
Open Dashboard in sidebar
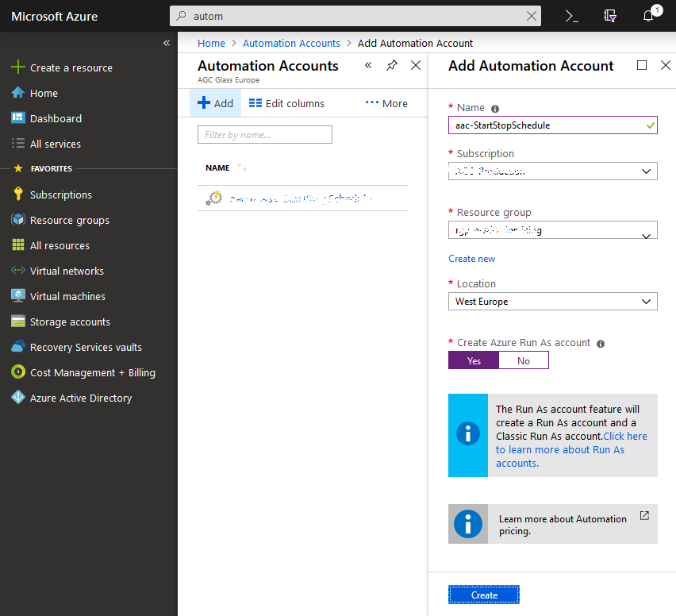[56, 118]
